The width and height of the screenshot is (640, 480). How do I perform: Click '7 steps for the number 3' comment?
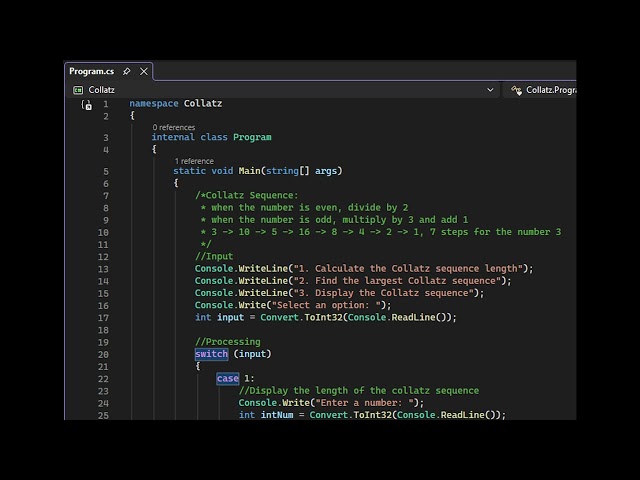496,232
